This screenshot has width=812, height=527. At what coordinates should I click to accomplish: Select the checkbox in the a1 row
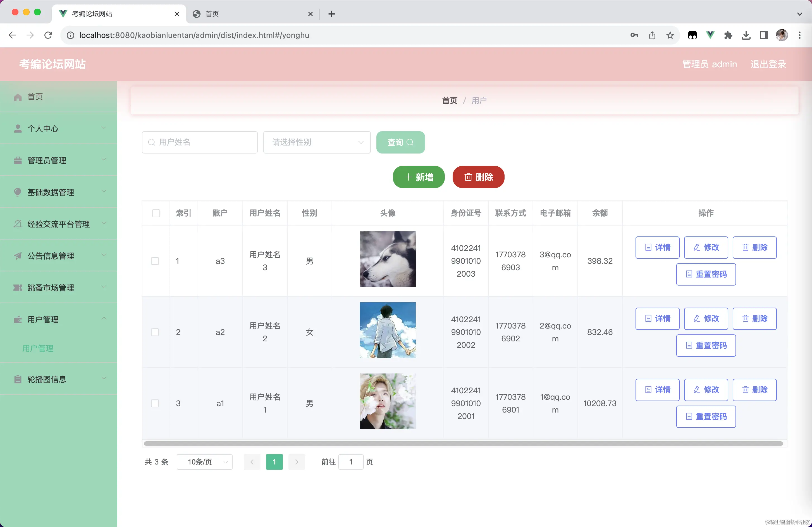point(155,404)
